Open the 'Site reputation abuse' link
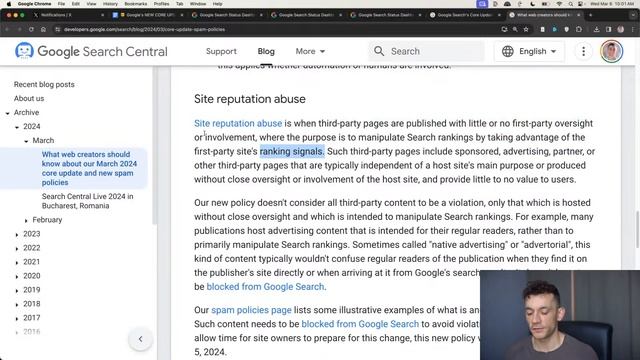The image size is (640, 360). (238, 123)
